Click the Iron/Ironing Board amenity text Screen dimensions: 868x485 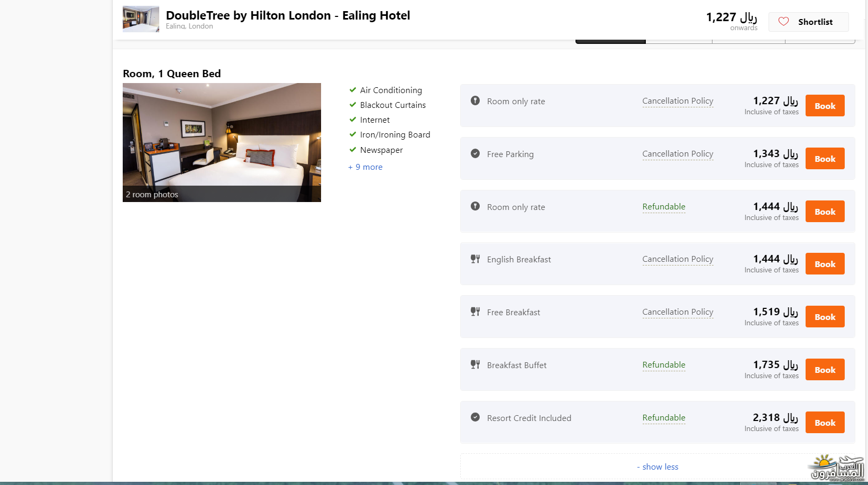395,135
